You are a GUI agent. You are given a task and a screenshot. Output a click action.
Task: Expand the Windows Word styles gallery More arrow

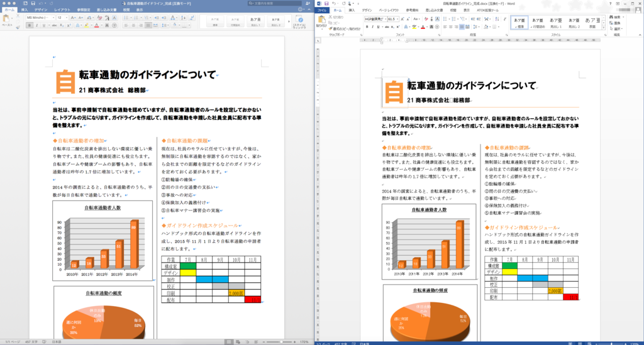[x=603, y=28]
